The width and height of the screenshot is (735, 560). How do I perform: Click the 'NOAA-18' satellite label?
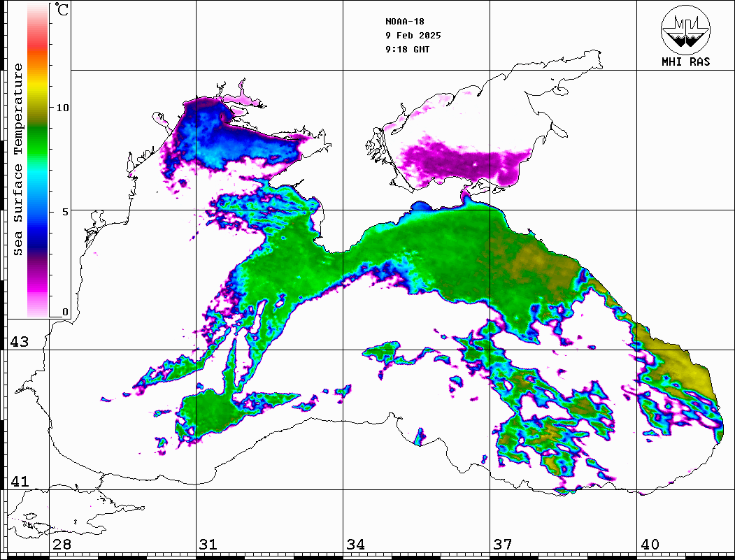coord(405,21)
